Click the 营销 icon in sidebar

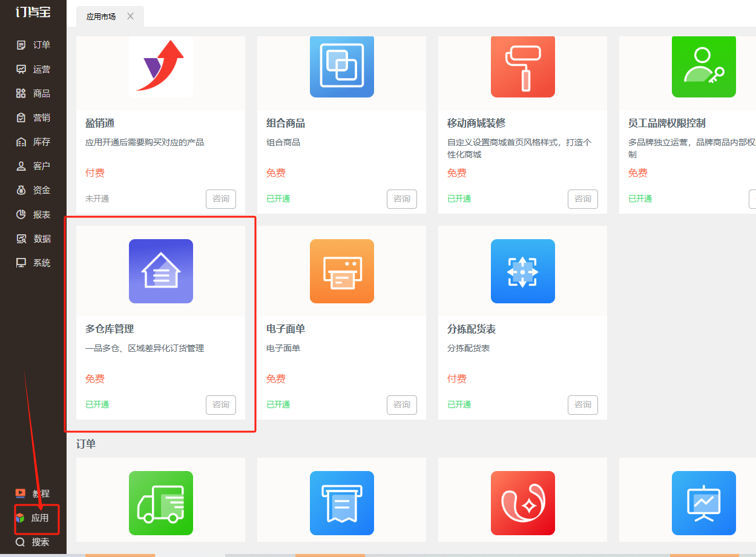click(x=21, y=117)
